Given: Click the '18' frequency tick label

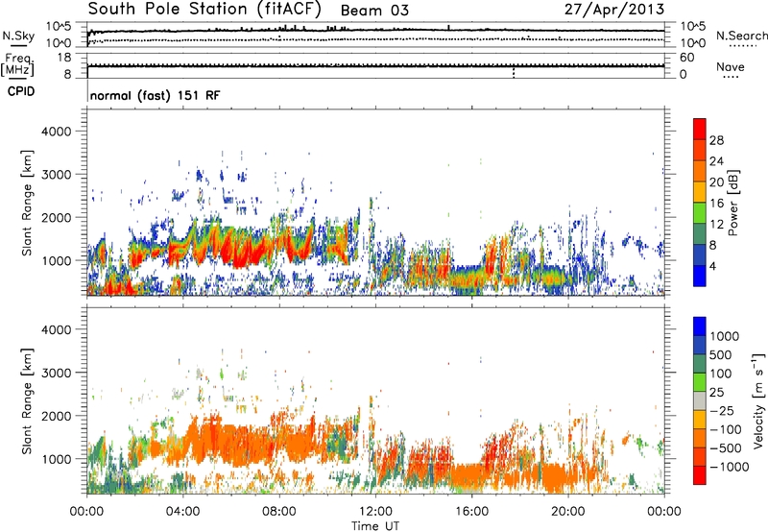Looking at the screenshot, I should [x=64, y=58].
